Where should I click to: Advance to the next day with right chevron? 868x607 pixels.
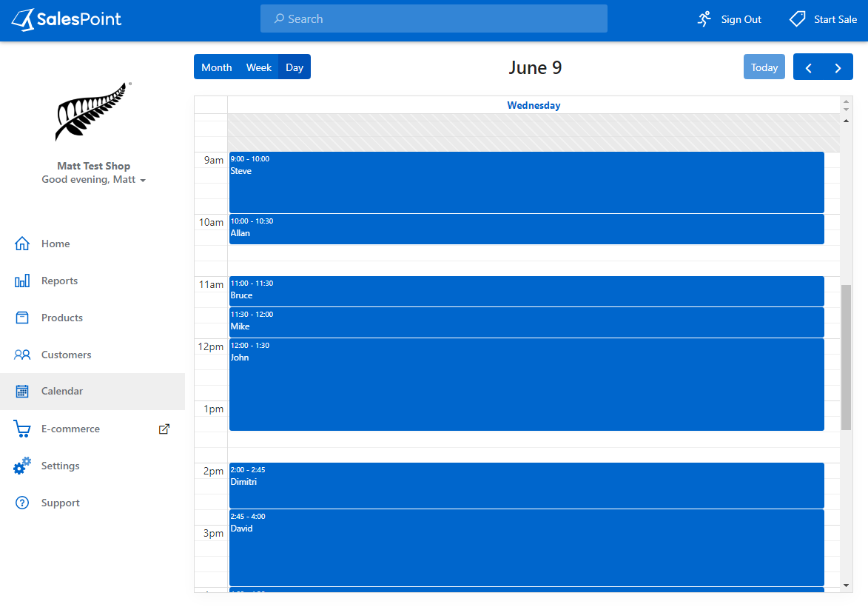click(x=838, y=67)
